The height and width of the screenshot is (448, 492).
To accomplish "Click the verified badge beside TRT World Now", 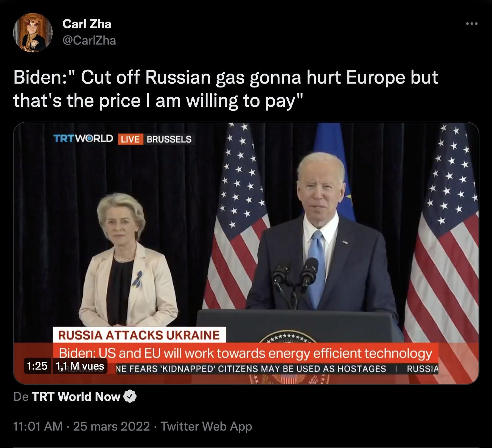I will 130,396.
